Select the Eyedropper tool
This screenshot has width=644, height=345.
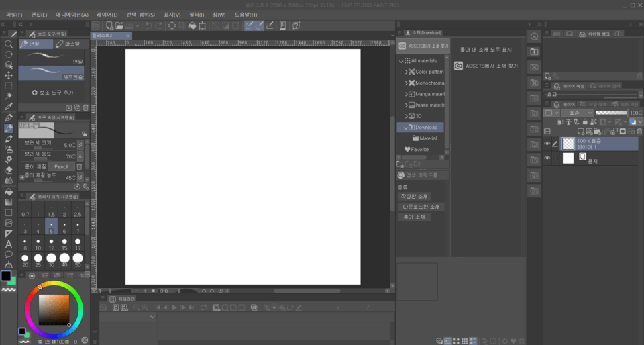tap(8, 107)
